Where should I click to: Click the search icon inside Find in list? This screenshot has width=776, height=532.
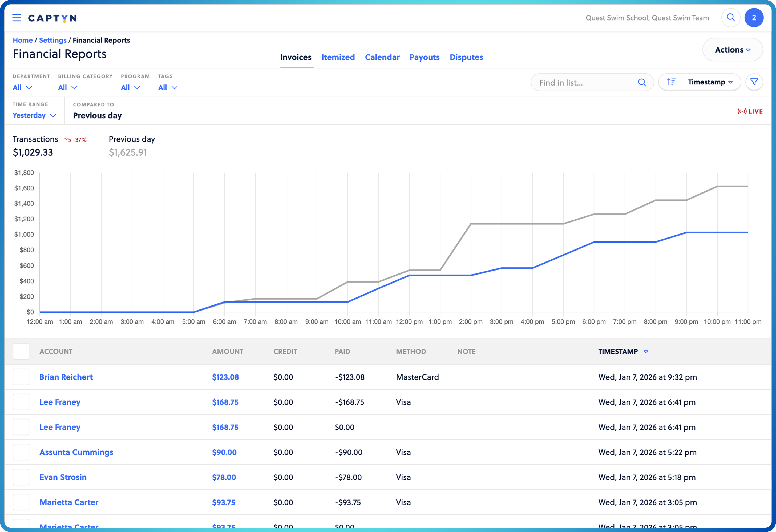point(642,82)
